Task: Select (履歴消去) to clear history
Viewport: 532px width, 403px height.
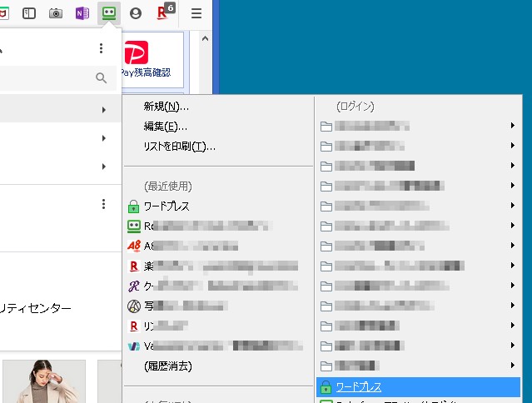Action: click(x=168, y=366)
